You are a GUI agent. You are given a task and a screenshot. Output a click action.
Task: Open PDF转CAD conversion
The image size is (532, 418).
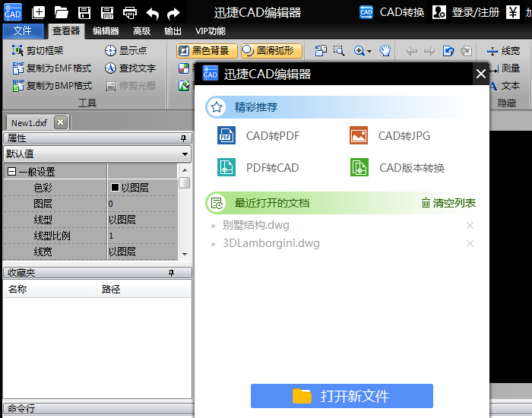[258, 168]
